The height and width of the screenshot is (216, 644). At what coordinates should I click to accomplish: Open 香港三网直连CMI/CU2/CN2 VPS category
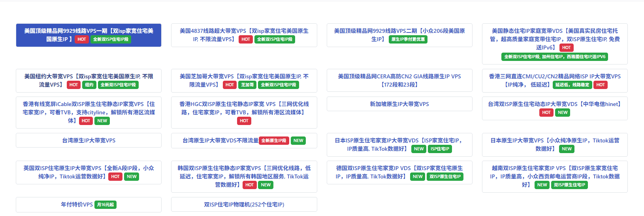[x=555, y=81]
